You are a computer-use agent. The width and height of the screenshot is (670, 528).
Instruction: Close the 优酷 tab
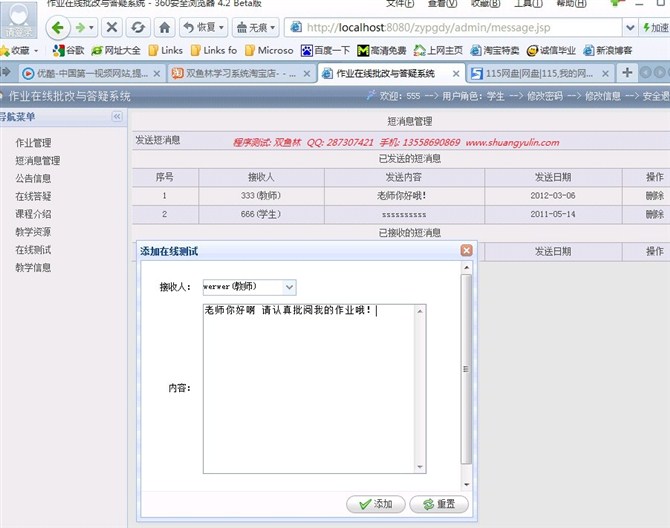click(x=157, y=74)
